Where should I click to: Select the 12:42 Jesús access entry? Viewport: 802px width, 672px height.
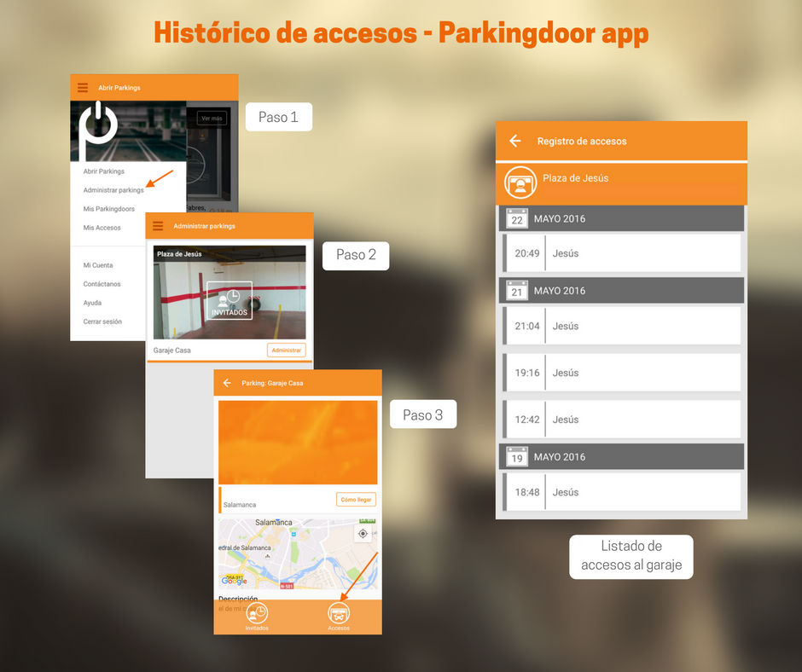(622, 420)
